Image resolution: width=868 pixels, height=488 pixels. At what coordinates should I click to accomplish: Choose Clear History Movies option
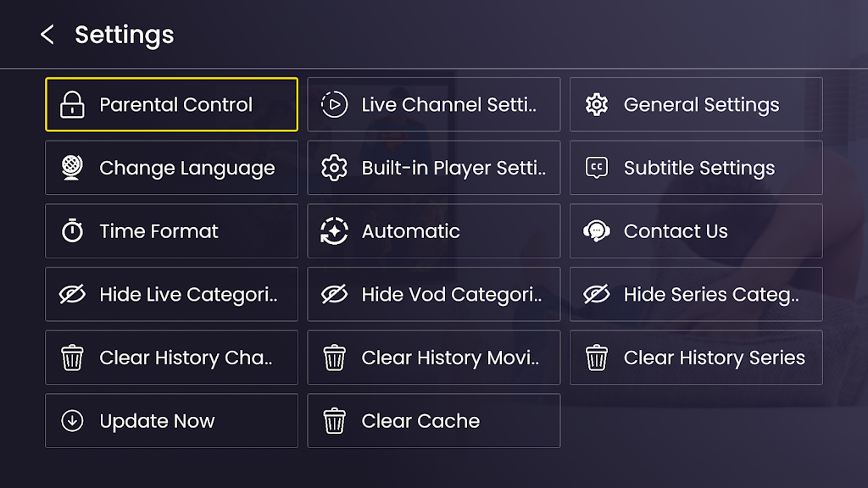[433, 358]
